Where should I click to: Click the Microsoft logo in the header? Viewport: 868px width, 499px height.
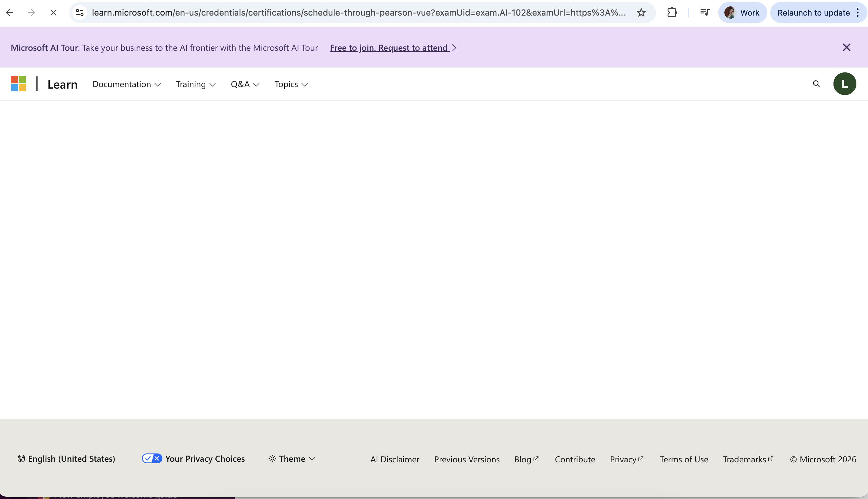click(x=18, y=84)
